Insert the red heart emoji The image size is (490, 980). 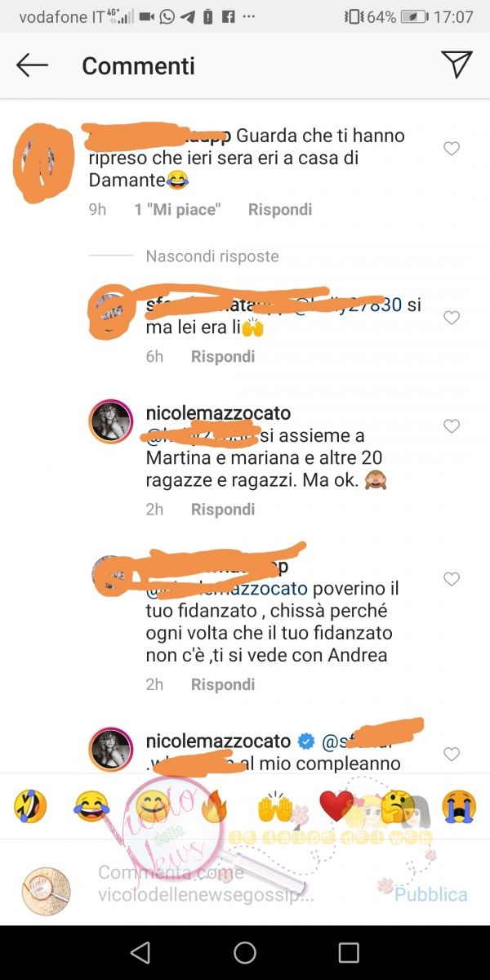(336, 807)
